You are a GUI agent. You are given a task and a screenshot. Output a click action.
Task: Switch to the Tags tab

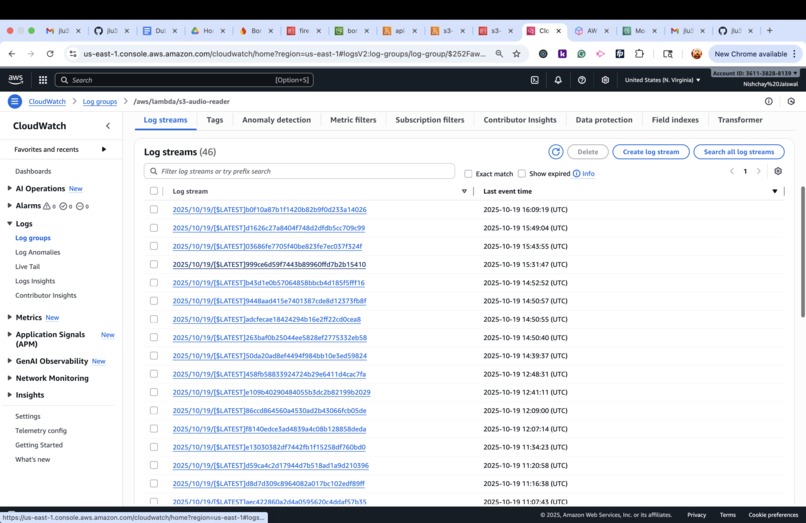pos(215,120)
